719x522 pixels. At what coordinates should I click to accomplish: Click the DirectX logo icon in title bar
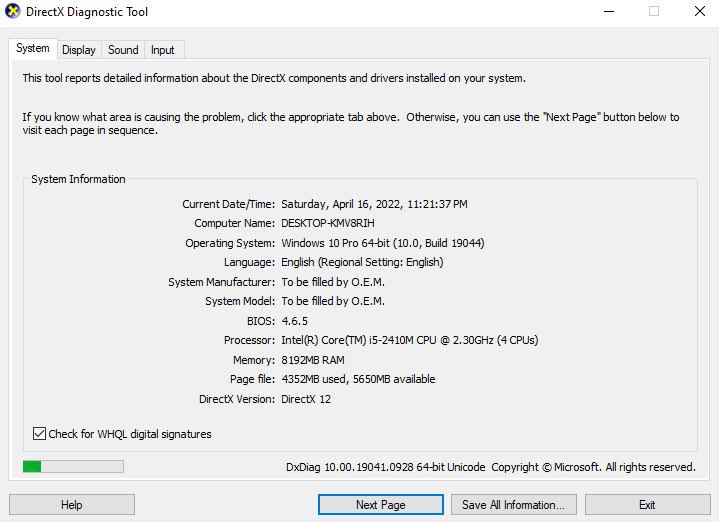pos(14,12)
